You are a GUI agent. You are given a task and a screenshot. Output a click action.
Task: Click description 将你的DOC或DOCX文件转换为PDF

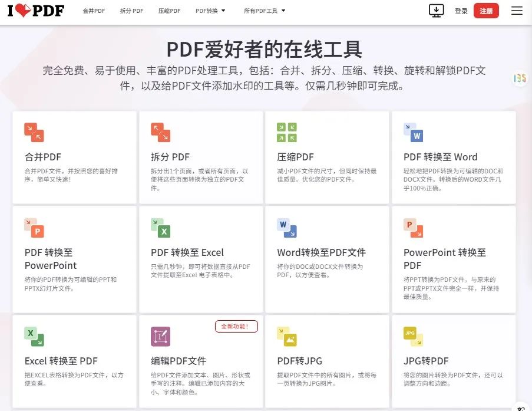(x=320, y=271)
